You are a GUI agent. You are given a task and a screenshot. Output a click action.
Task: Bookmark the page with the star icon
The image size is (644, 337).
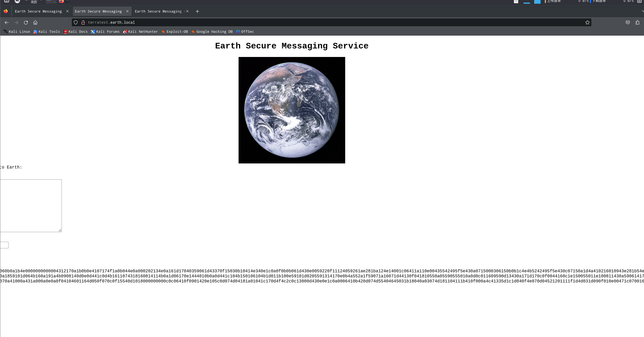(x=587, y=22)
